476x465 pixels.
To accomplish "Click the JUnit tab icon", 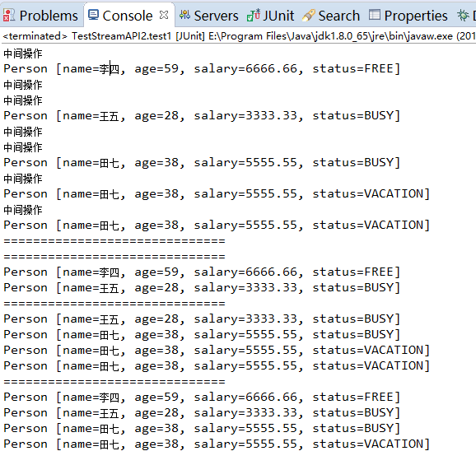I will pos(253,15).
